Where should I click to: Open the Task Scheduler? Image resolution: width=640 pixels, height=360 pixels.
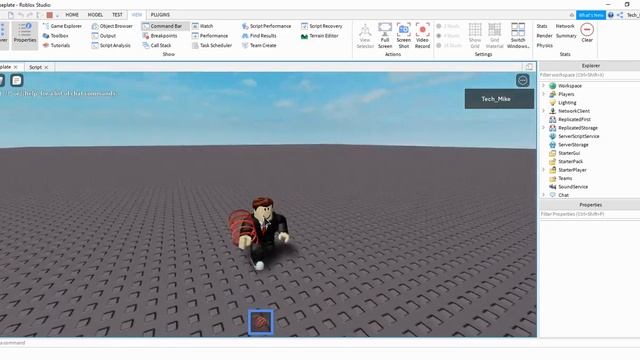(x=212, y=45)
